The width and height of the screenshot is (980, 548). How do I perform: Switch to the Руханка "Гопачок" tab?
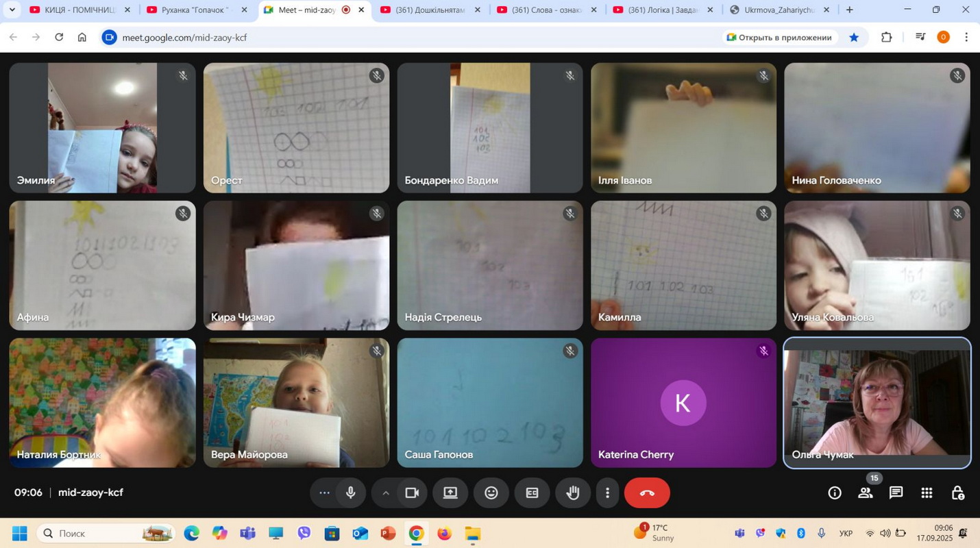(x=196, y=10)
